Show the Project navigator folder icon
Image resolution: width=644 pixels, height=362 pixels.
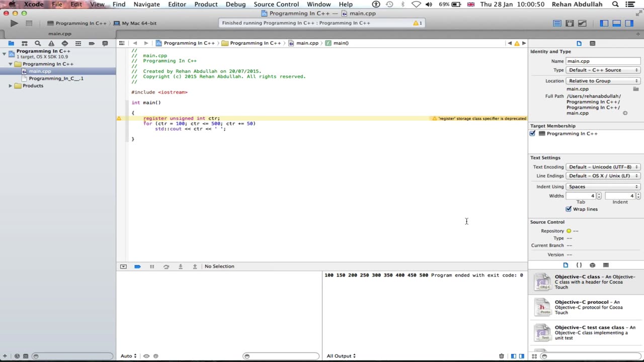coord(11,44)
